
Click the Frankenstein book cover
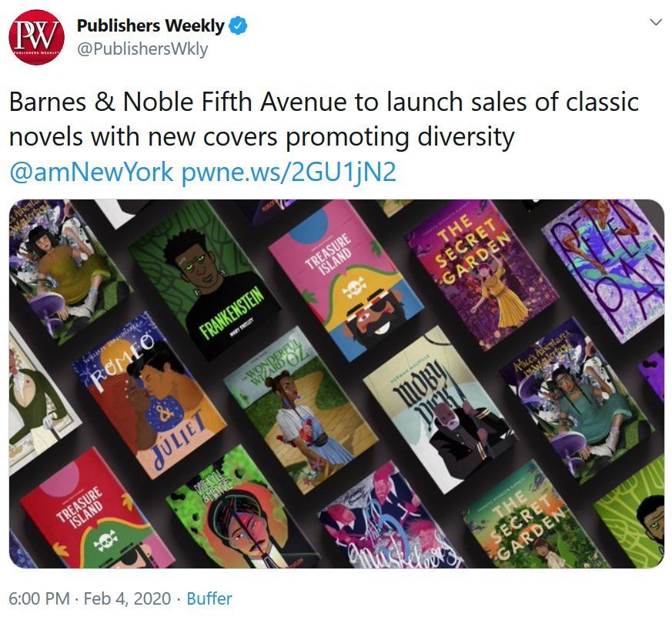[x=205, y=279]
